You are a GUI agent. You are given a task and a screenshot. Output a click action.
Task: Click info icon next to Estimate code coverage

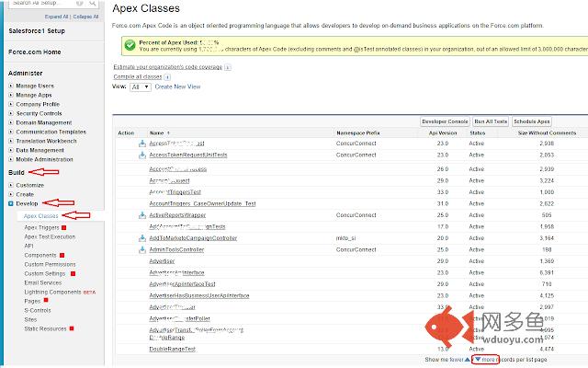coord(228,67)
